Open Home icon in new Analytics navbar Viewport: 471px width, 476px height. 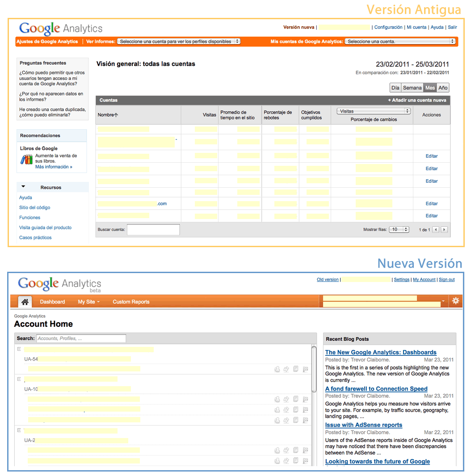(x=25, y=302)
